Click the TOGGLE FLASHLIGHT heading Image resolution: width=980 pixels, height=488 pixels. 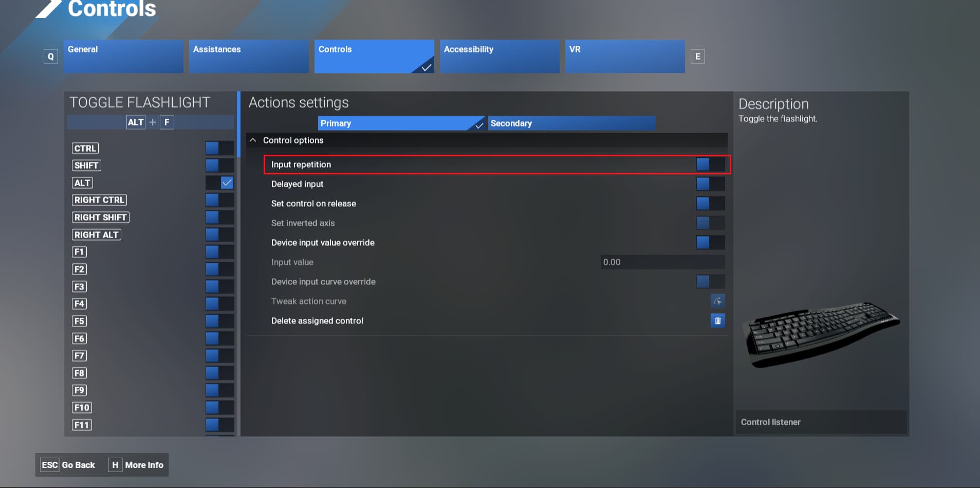coord(140,102)
